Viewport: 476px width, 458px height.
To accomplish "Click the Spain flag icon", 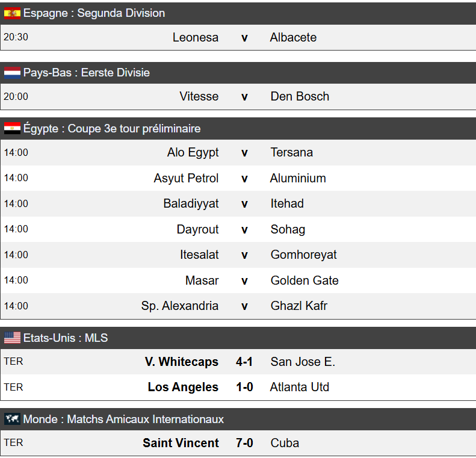I will [x=12, y=13].
